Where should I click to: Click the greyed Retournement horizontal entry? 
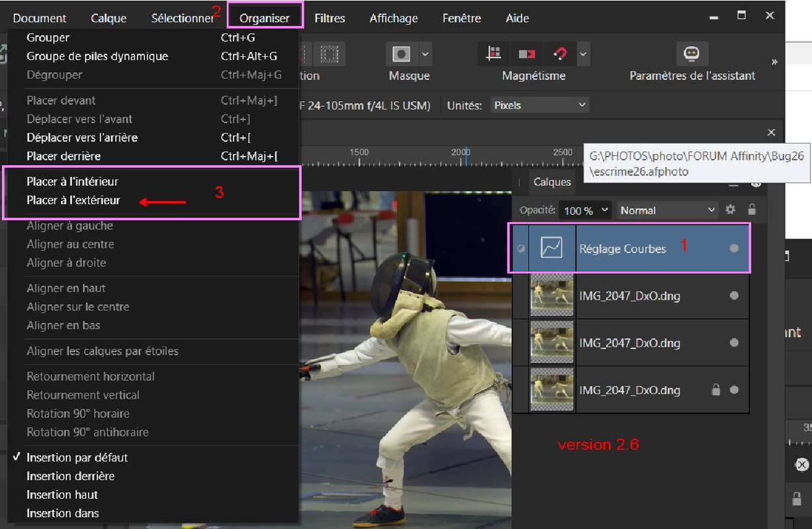[152, 376]
